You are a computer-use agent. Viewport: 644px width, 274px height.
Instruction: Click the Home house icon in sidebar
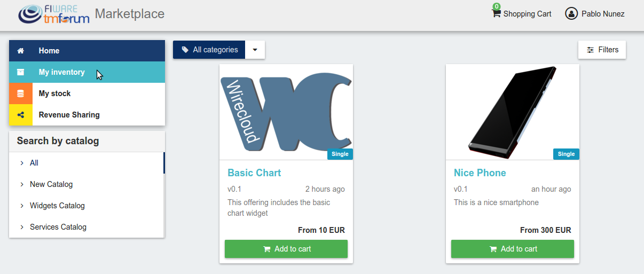[x=21, y=51]
